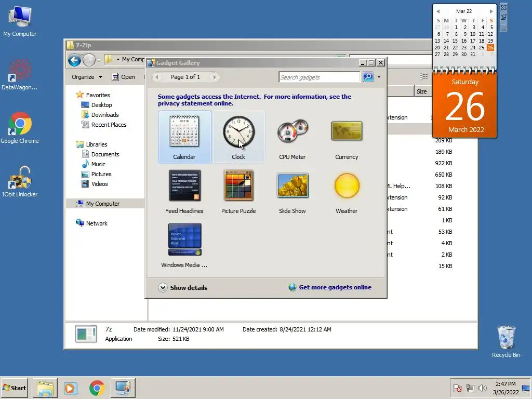This screenshot has width=532, height=399.
Task: Click the 650 KB size entry
Action: point(444,175)
